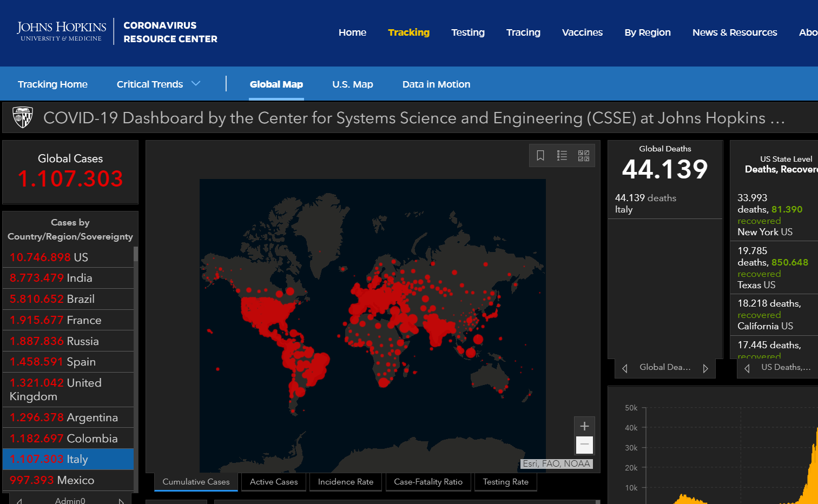Show the map legend list icon
Screen dimensions: 818x504
pyautogui.click(x=562, y=156)
